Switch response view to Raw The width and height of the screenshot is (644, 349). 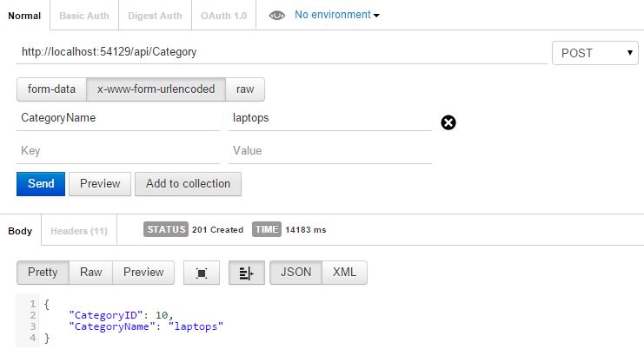pos(91,272)
